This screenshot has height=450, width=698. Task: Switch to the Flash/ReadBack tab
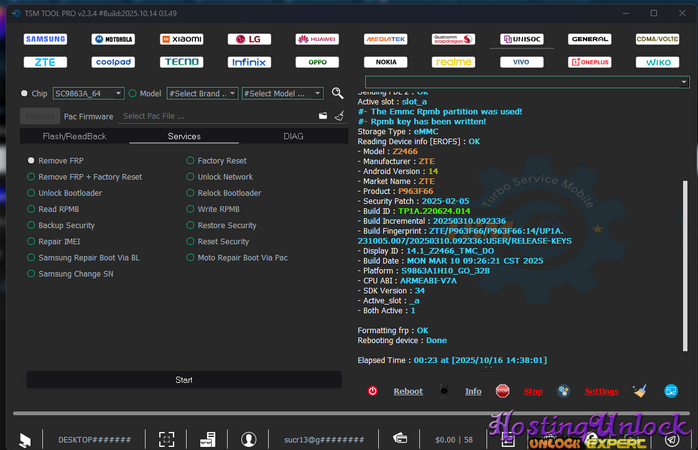coord(74,136)
